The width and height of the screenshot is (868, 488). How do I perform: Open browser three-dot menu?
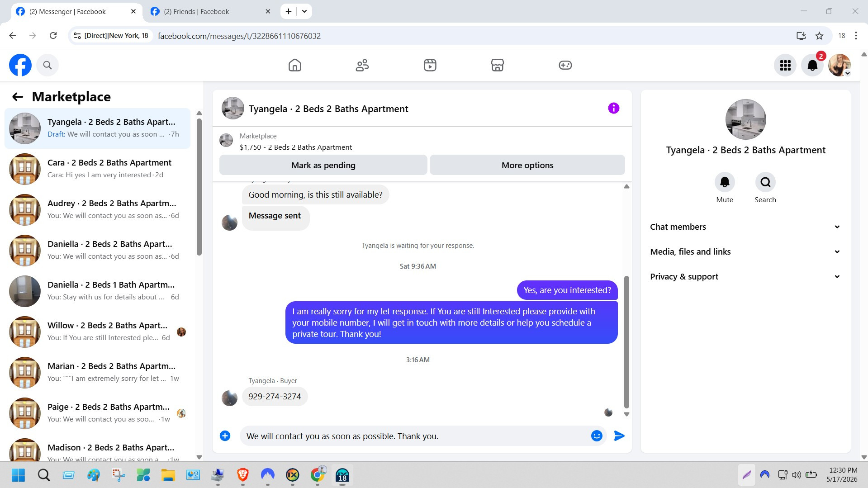coord(856,36)
